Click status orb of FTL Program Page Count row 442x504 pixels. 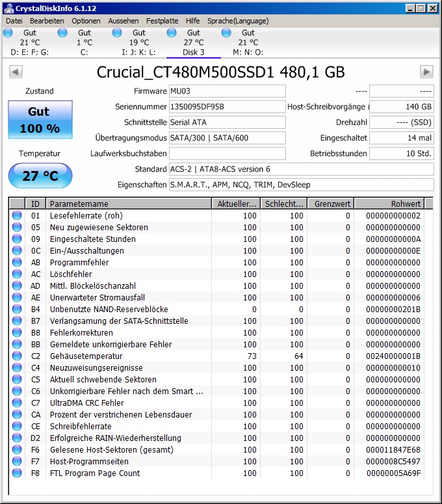pyautogui.click(x=17, y=473)
